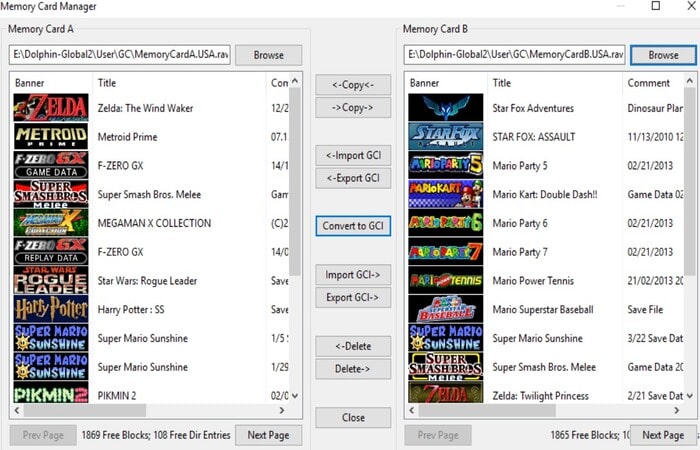700x450 pixels.
Task: Browse for a Memory Card A file
Action: pos(269,55)
